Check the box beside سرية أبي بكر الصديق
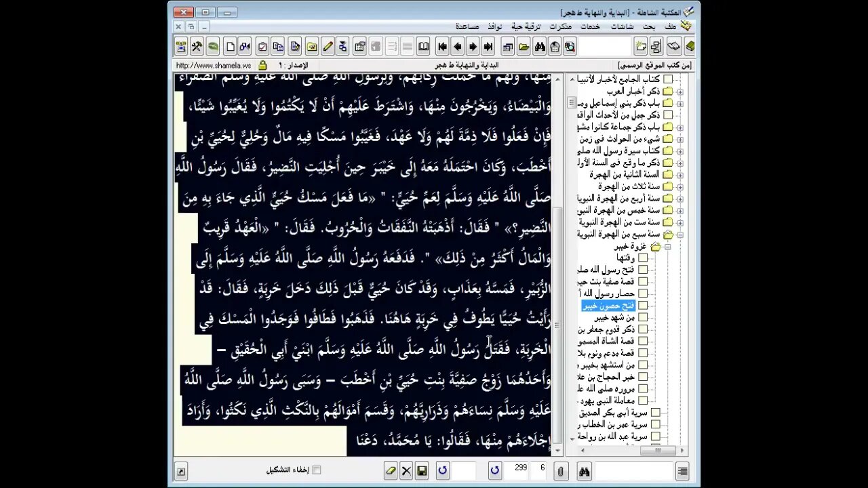This screenshot has width=868, height=488. pos(655,412)
